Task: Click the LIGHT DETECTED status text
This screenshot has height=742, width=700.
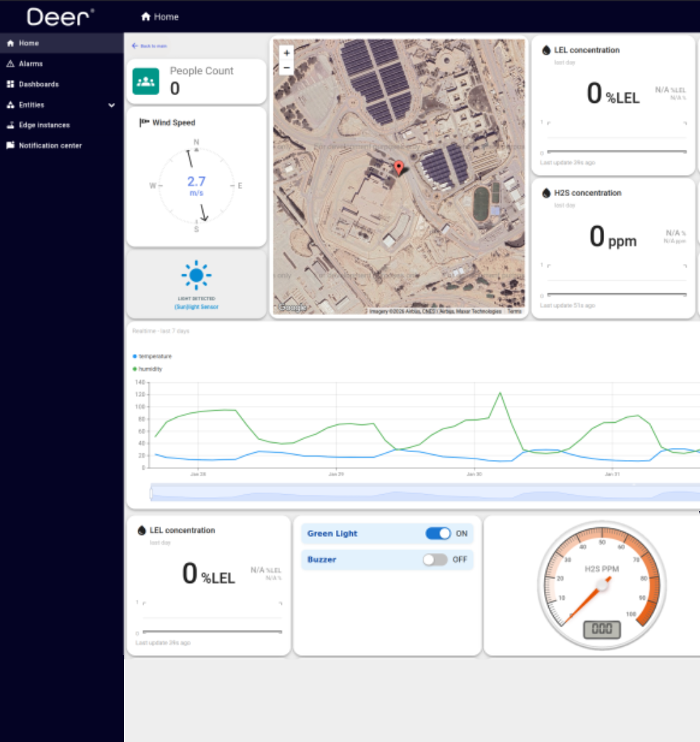Action: click(197, 299)
